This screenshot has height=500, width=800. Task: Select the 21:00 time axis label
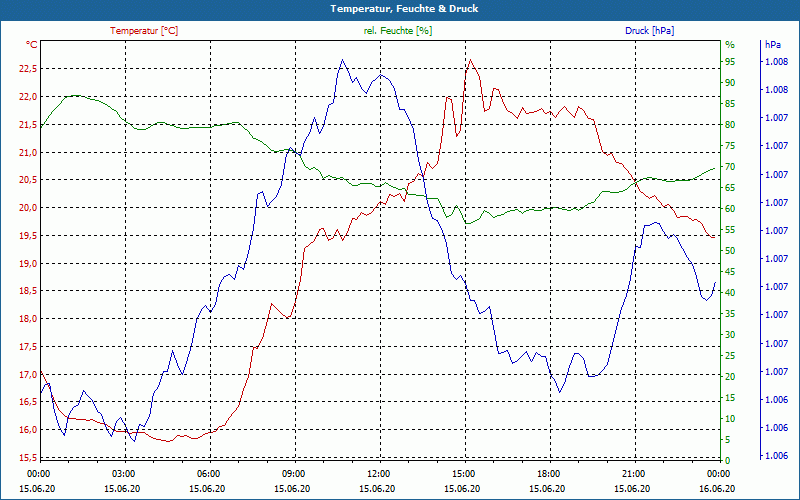click(634, 474)
